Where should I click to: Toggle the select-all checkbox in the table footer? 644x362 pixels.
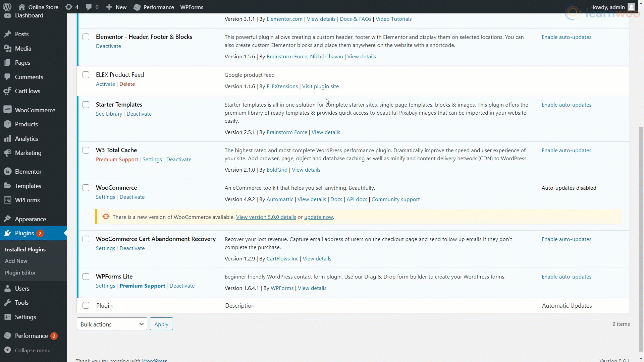coord(86,305)
